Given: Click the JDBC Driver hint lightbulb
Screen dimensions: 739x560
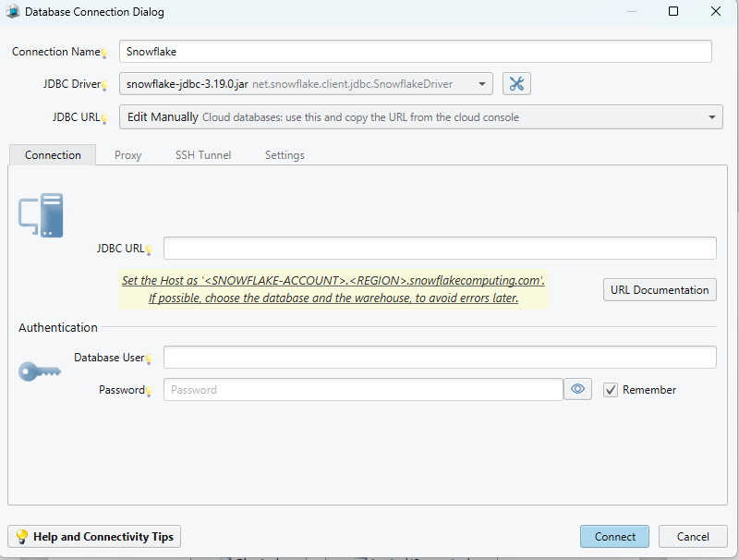Looking at the screenshot, I should 104,85.
